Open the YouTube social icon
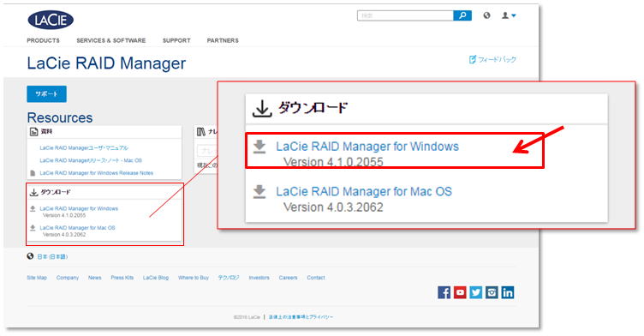 (460, 292)
